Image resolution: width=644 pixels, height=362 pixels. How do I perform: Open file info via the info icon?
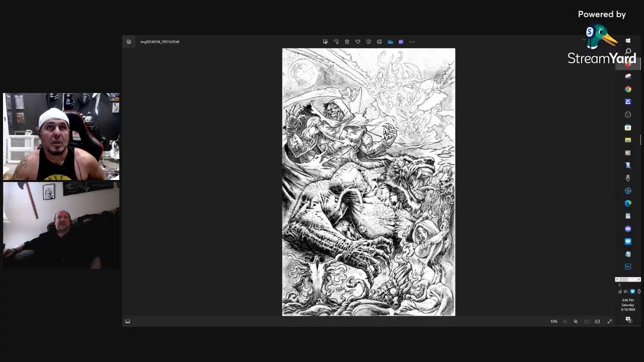pos(368,42)
